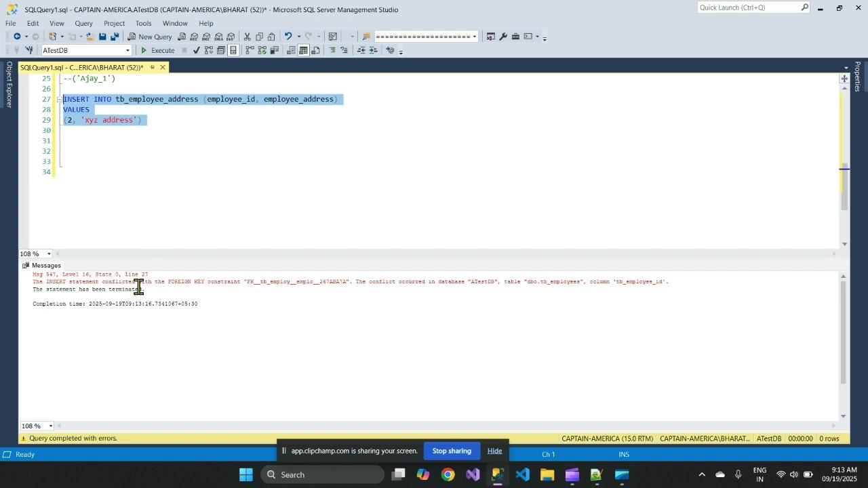Open the Tools menu

[144, 23]
